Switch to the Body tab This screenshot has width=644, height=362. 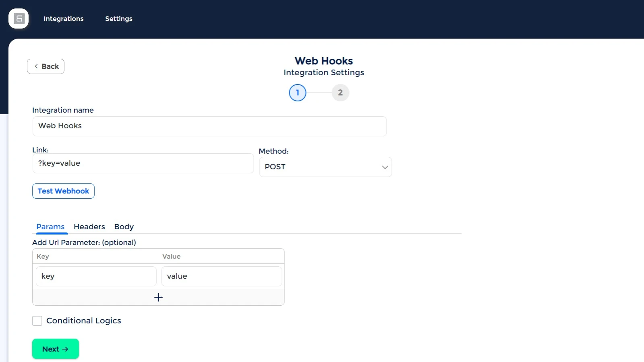pos(124,227)
